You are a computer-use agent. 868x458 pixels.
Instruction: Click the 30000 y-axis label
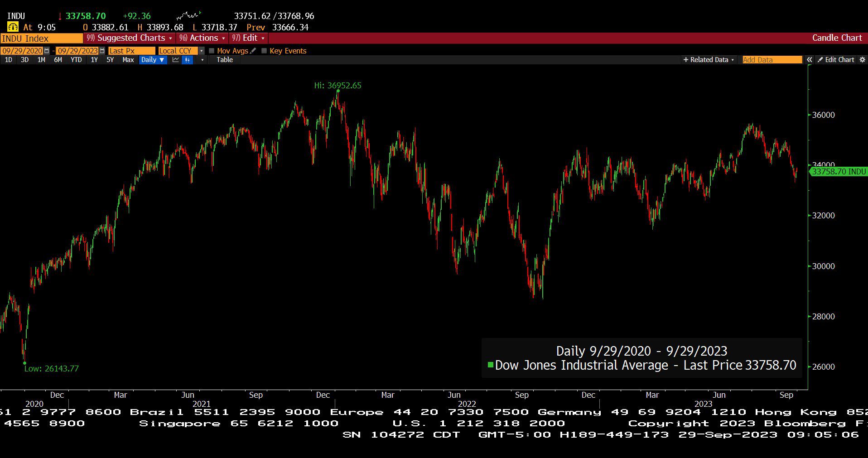tap(823, 266)
